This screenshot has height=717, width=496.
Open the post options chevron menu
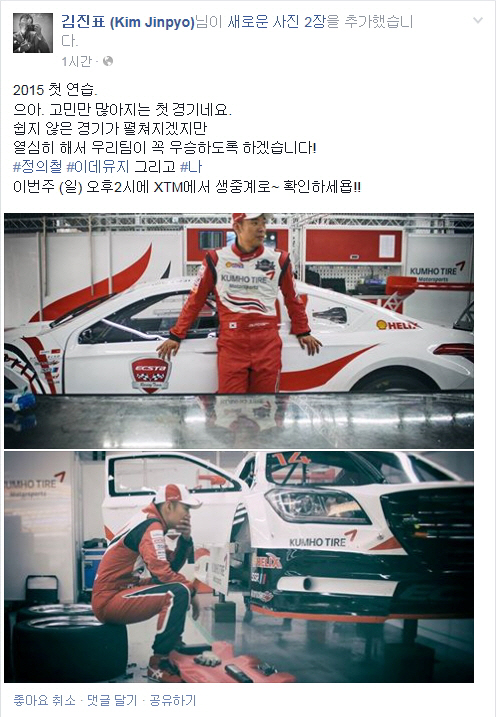(477, 20)
